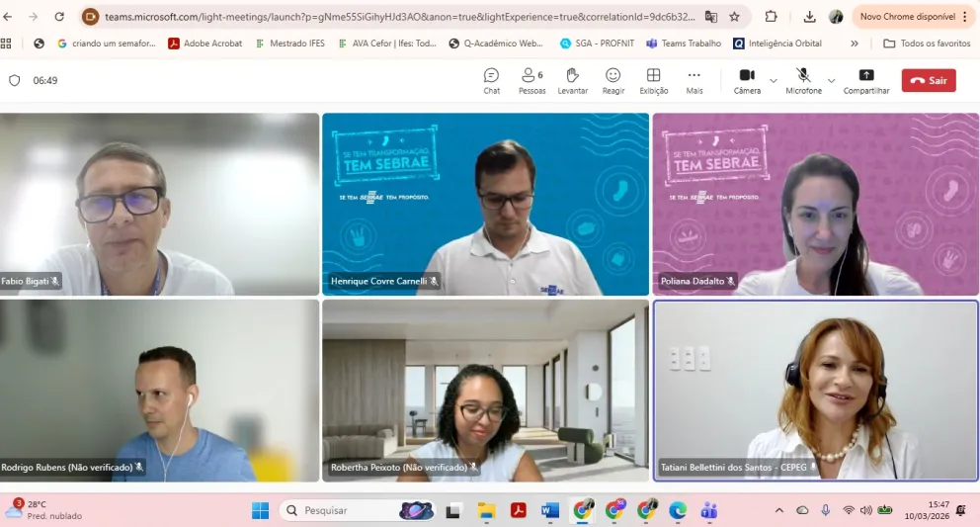
Task: Toggle the Câmera on or off
Action: pyautogui.click(x=747, y=80)
